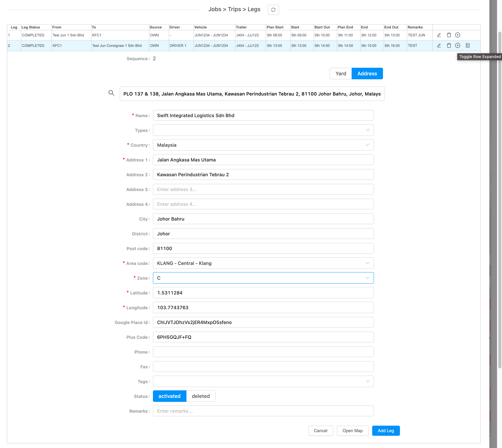Click the refresh icon beside Legs title
502x448 pixels.
pyautogui.click(x=273, y=10)
